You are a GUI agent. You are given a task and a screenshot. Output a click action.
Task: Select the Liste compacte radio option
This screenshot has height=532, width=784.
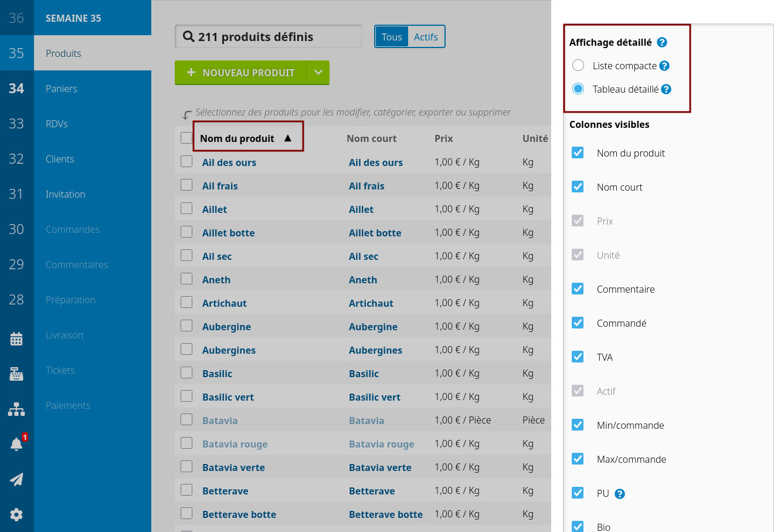click(x=578, y=65)
